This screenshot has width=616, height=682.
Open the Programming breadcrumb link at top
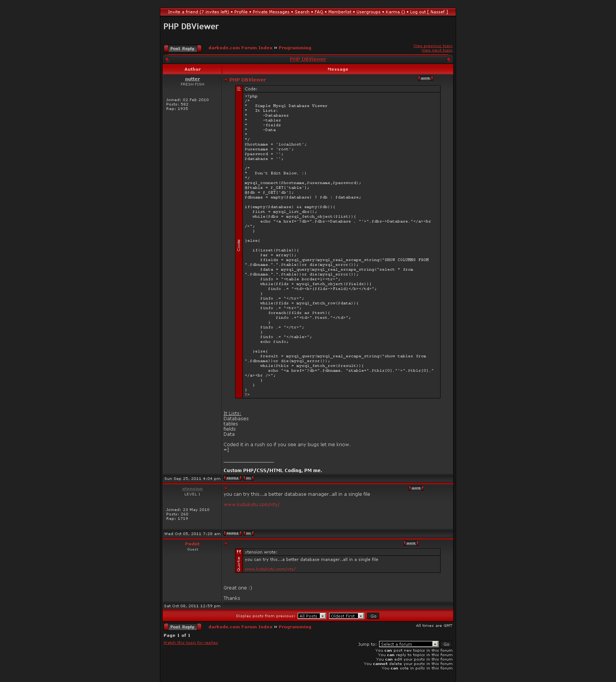(x=295, y=48)
